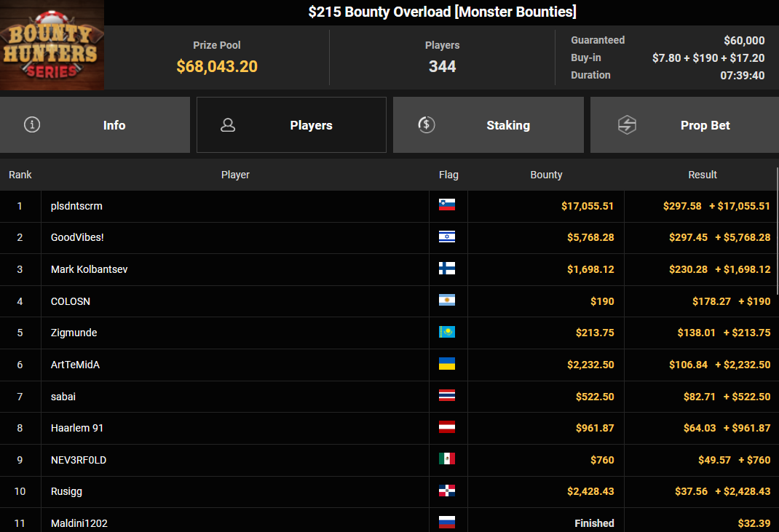The image size is (779, 532).
Task: Select player Zigmunde
Action: pos(74,333)
